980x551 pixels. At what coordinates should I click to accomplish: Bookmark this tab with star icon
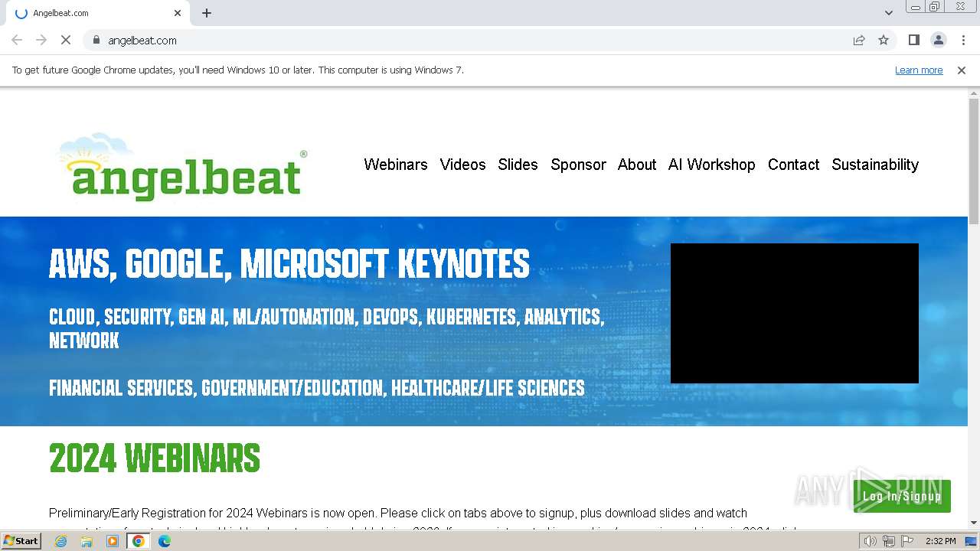pos(884,40)
